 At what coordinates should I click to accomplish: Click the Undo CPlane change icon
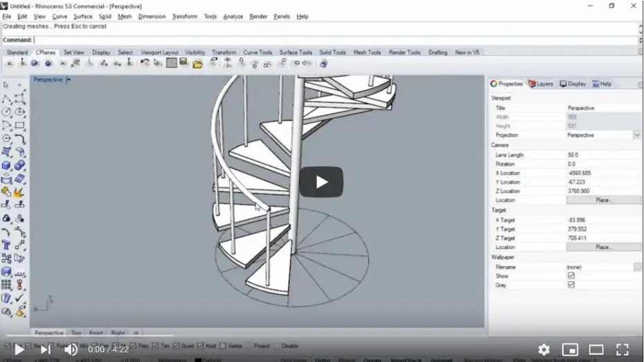(145, 63)
